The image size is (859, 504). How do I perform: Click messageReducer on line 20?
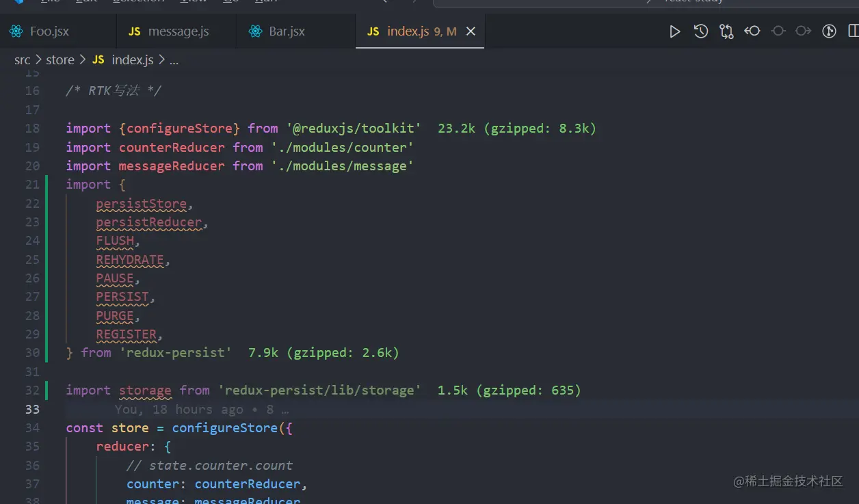(172, 166)
